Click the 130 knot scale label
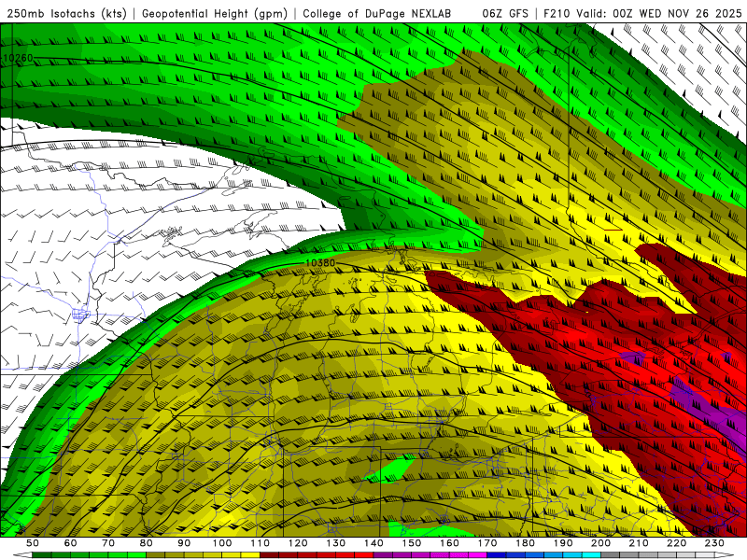Screen dimensions: 747x560 pos(336,543)
